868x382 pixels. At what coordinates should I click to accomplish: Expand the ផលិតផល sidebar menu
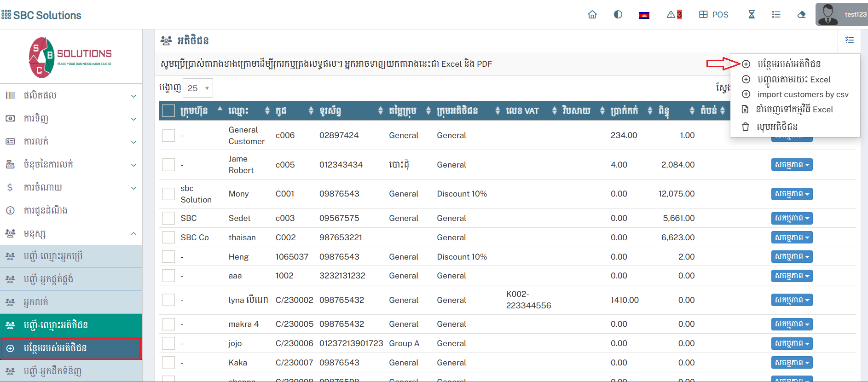[71, 96]
